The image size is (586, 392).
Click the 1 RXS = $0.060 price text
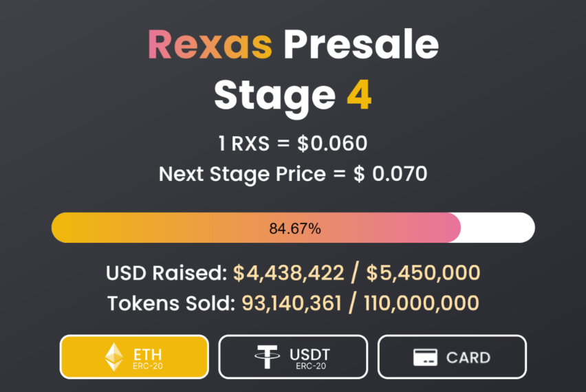292,144
